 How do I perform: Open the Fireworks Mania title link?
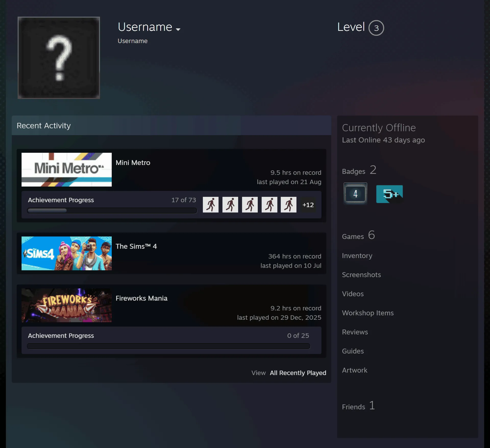pos(142,298)
